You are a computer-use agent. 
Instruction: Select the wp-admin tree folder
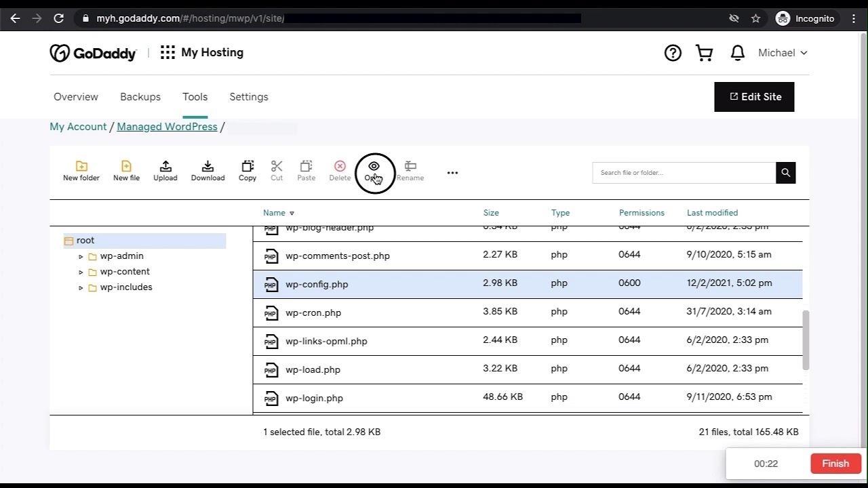coord(121,256)
